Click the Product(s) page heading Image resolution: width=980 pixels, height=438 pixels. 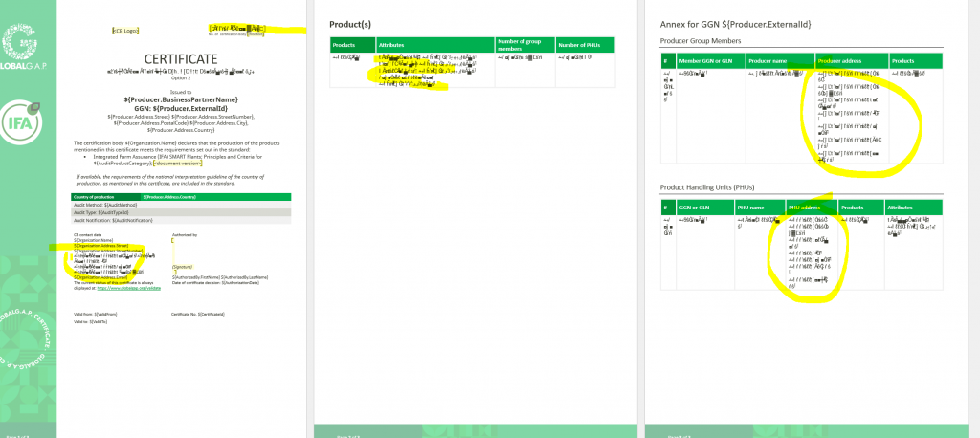pyautogui.click(x=350, y=23)
